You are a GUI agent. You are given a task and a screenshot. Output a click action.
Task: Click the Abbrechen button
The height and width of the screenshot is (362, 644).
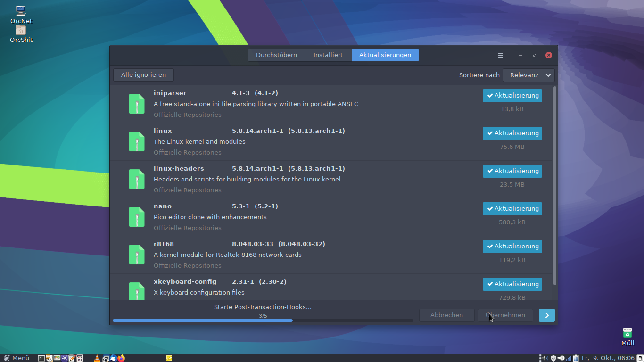(x=446, y=315)
